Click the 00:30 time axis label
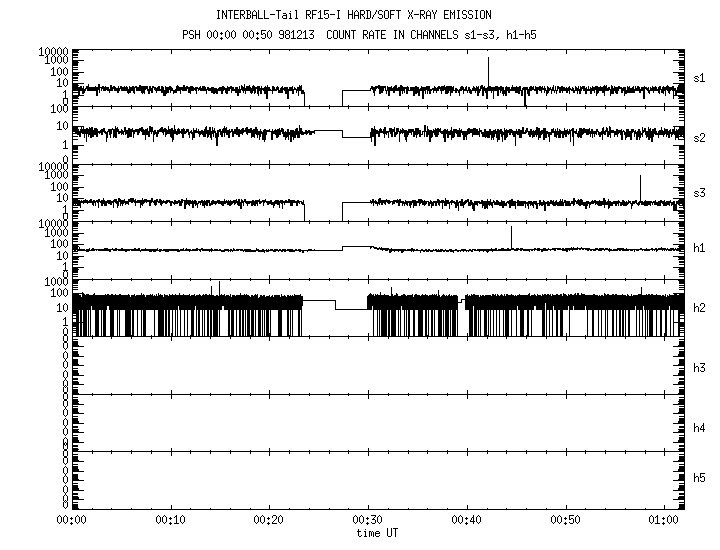This screenshot has height=550, width=720. point(369,520)
